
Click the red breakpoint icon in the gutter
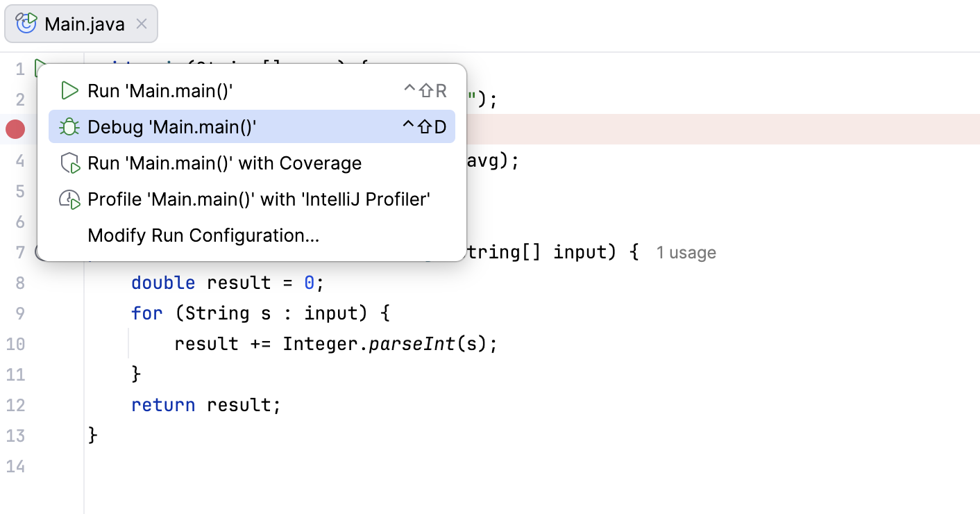point(15,129)
